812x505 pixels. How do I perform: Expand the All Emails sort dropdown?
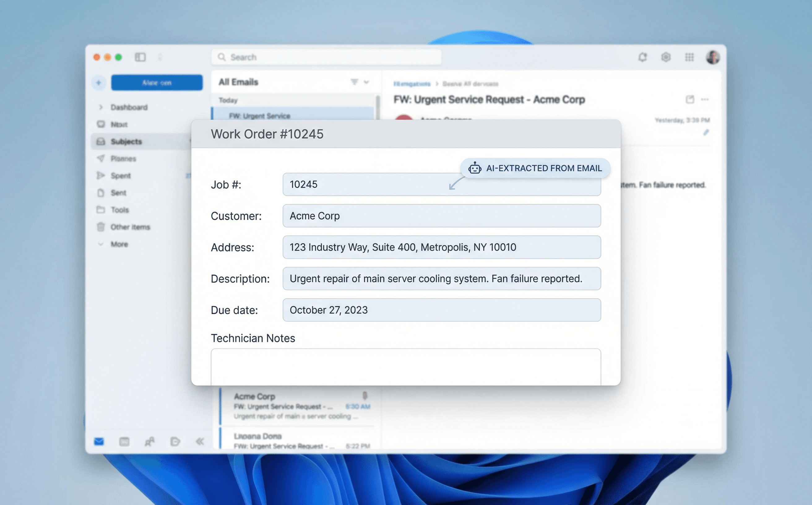367,82
